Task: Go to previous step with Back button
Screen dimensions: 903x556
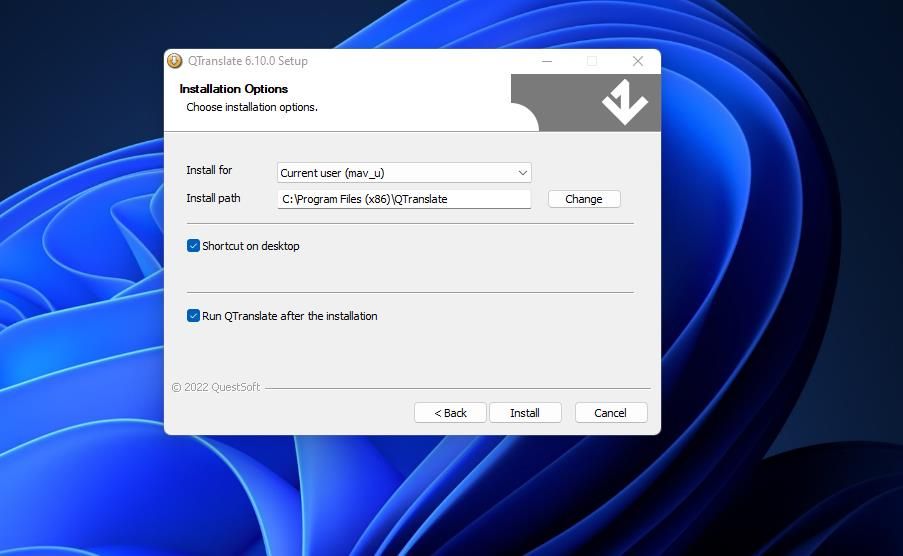Action: coord(450,413)
